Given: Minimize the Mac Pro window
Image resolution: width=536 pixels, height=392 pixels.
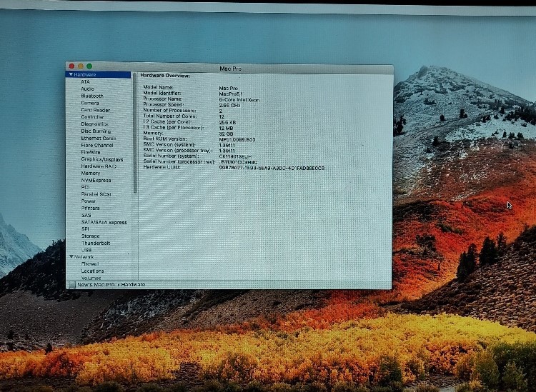Looking at the screenshot, I should click(81, 66).
